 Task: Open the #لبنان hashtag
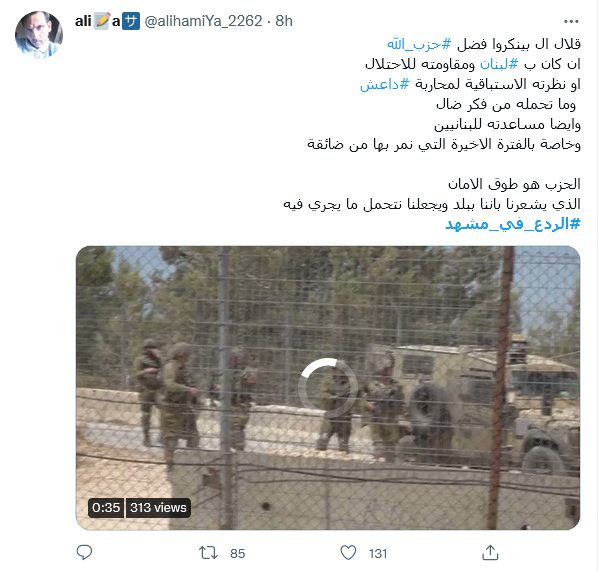coord(499,64)
